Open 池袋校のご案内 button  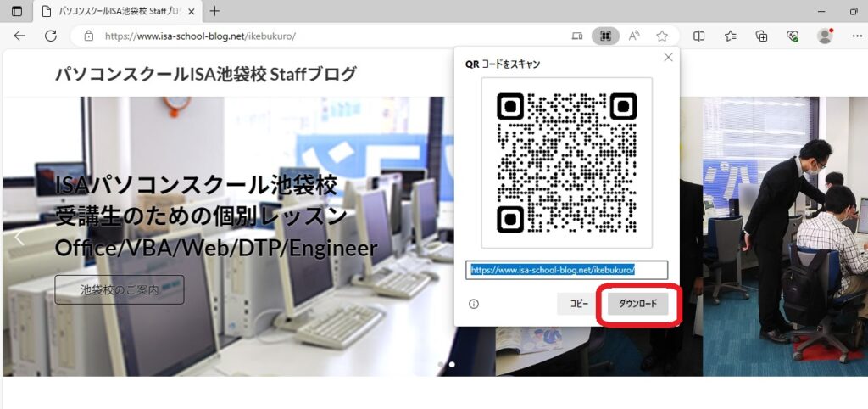pos(120,290)
